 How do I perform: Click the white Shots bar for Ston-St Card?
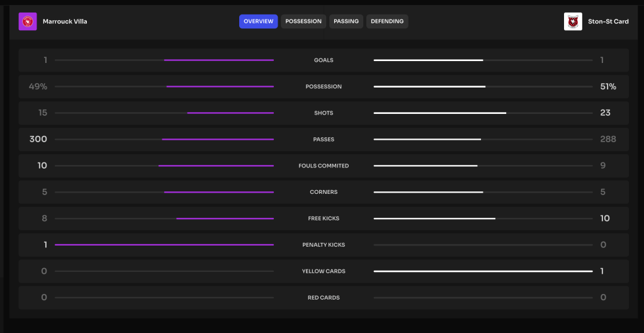click(439, 113)
